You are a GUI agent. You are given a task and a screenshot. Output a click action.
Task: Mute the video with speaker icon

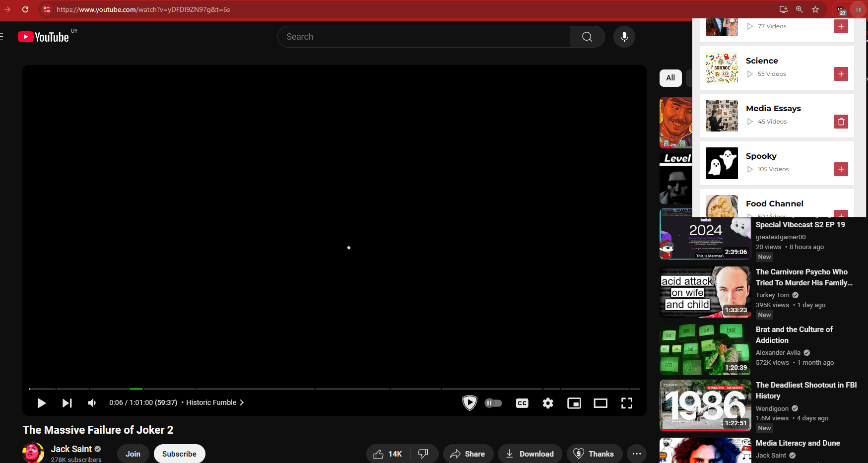pos(92,403)
